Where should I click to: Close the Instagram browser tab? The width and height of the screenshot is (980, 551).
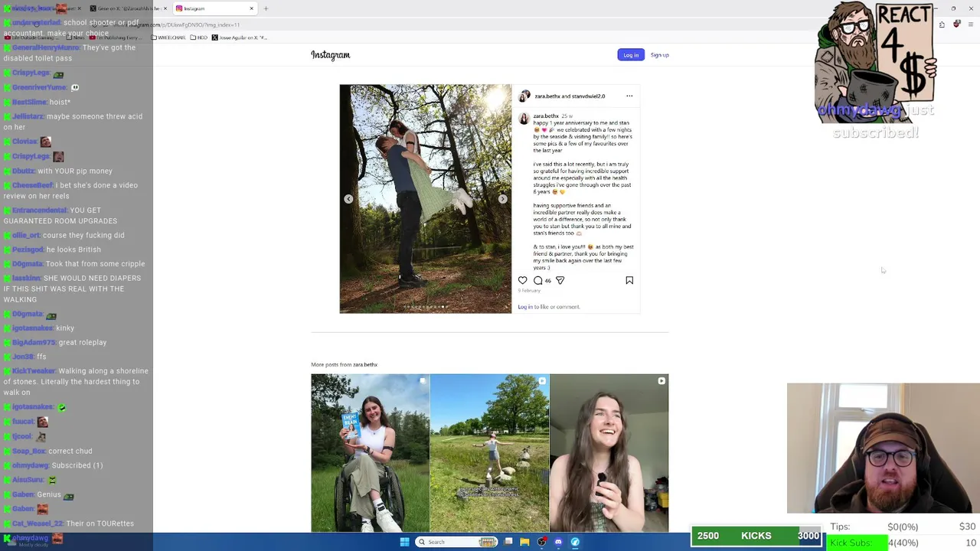pyautogui.click(x=251, y=8)
